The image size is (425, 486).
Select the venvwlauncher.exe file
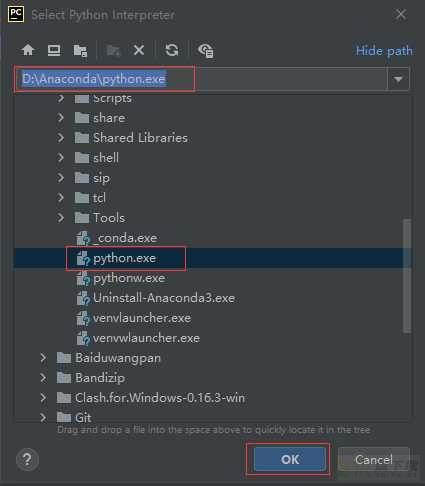(x=138, y=338)
